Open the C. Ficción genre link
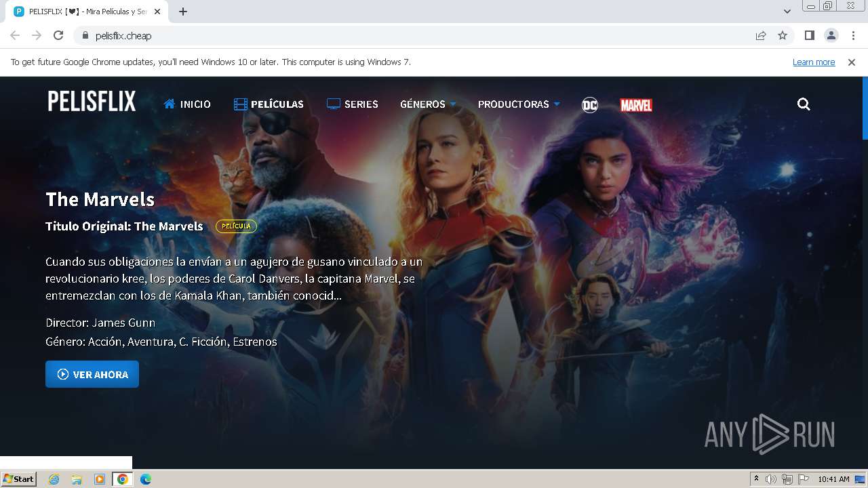868x488 pixels. pyautogui.click(x=203, y=342)
